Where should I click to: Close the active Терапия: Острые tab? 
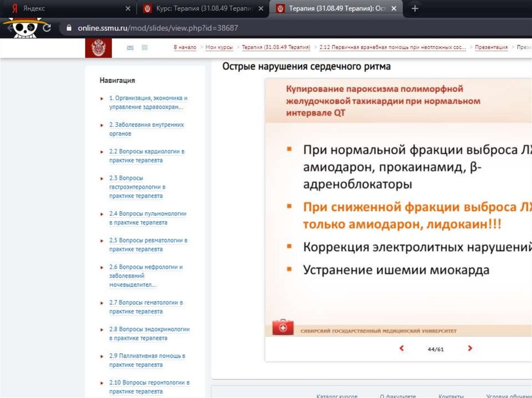tap(394, 8)
